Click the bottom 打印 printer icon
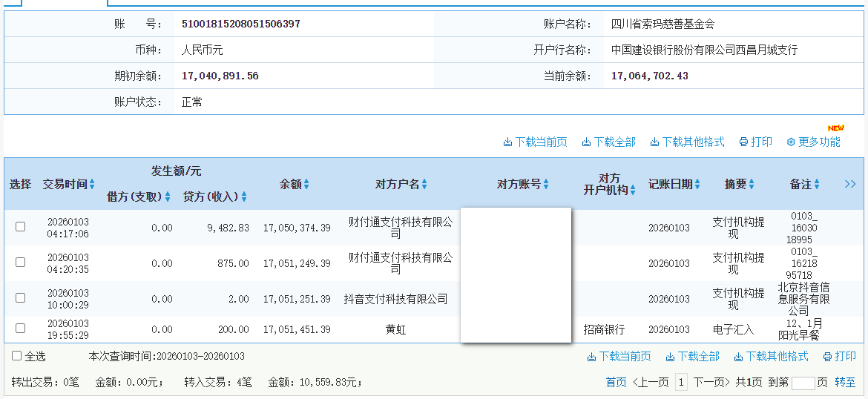 pos(827,357)
